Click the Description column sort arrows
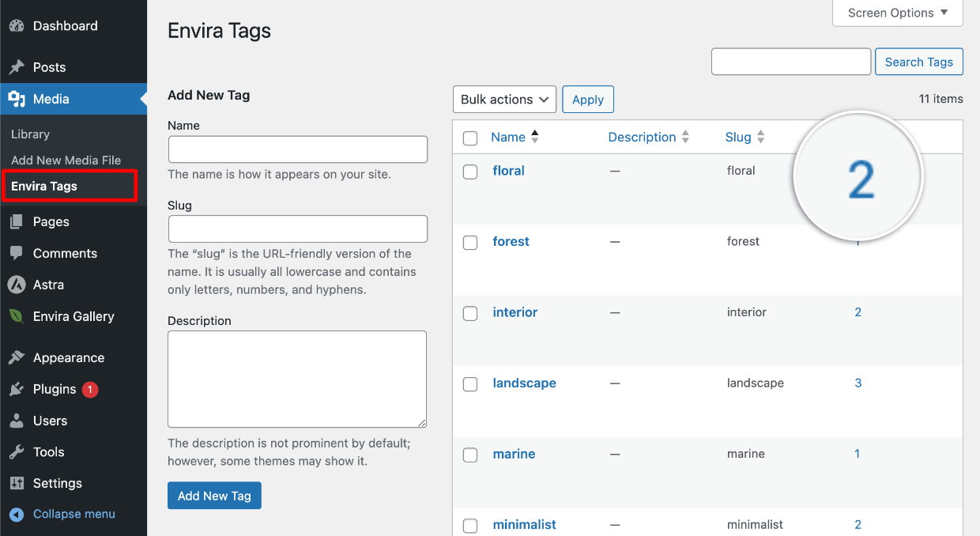The height and width of the screenshot is (536, 980). pos(685,137)
